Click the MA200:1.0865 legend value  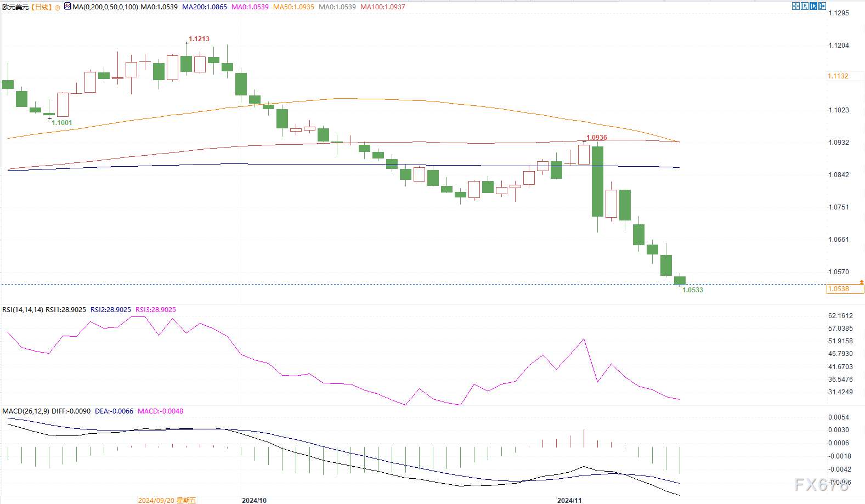(x=204, y=7)
